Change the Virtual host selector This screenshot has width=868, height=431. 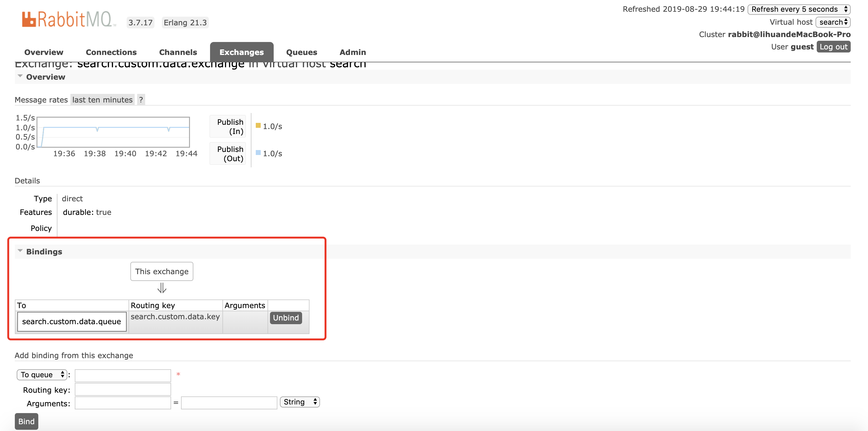(x=833, y=22)
